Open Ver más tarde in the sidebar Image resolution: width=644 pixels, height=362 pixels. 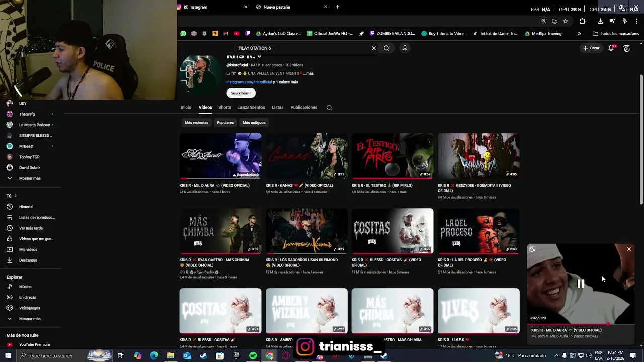pyautogui.click(x=31, y=228)
